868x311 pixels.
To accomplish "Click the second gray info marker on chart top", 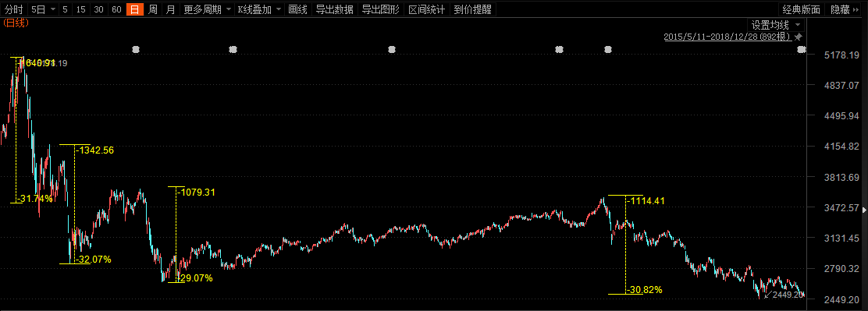I will click(233, 50).
